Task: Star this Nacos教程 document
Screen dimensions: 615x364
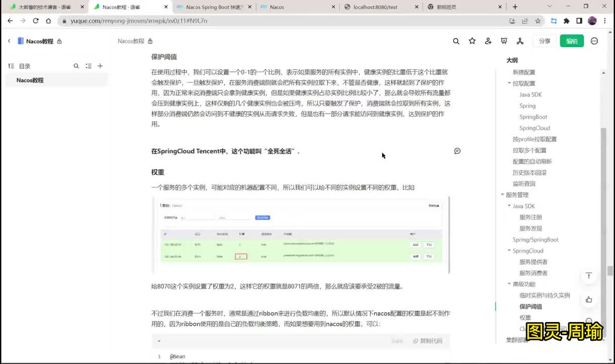Action: (x=472, y=41)
